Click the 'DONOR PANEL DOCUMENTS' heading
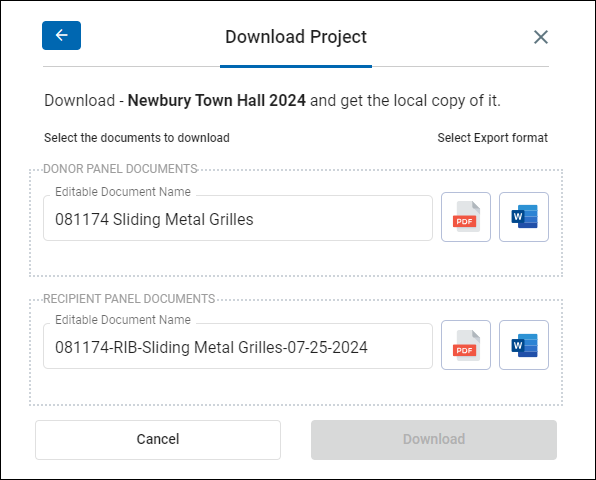 coord(120,169)
